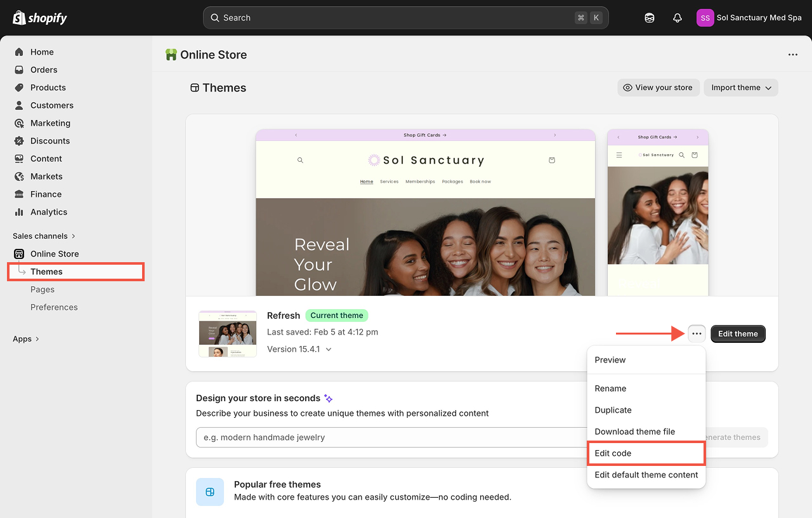Click Packages in the theme preview navigation
Image resolution: width=812 pixels, height=518 pixels.
(453, 182)
